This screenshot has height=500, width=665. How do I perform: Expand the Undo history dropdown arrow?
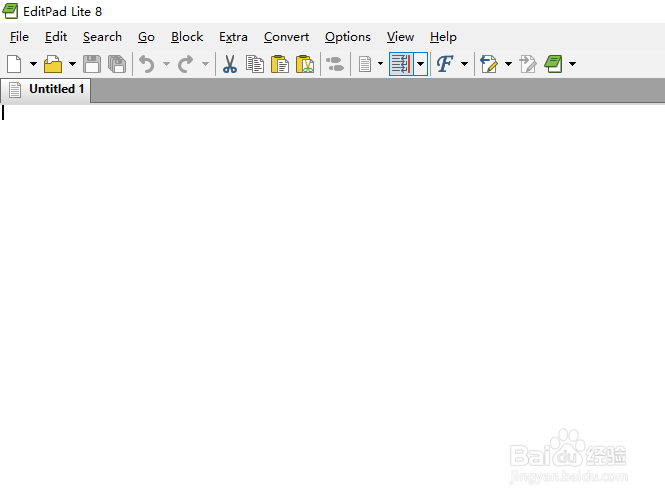[166, 64]
